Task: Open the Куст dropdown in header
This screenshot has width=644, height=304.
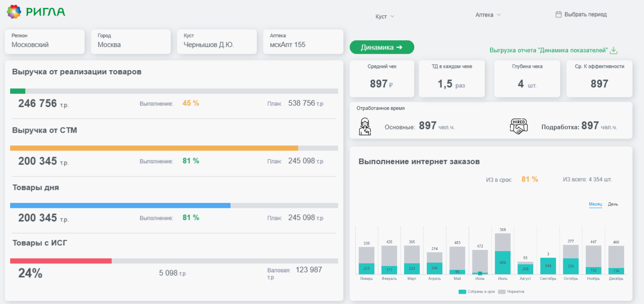Action: tap(385, 16)
